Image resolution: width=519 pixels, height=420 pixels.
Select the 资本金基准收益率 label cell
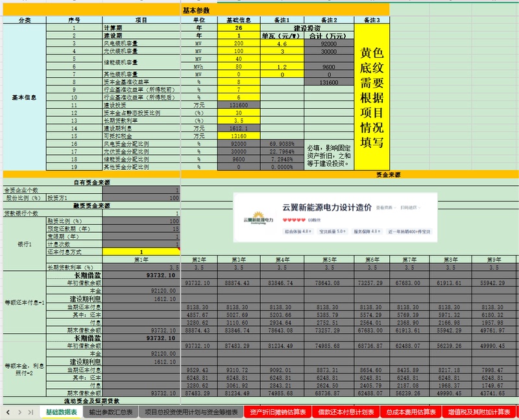click(141, 82)
